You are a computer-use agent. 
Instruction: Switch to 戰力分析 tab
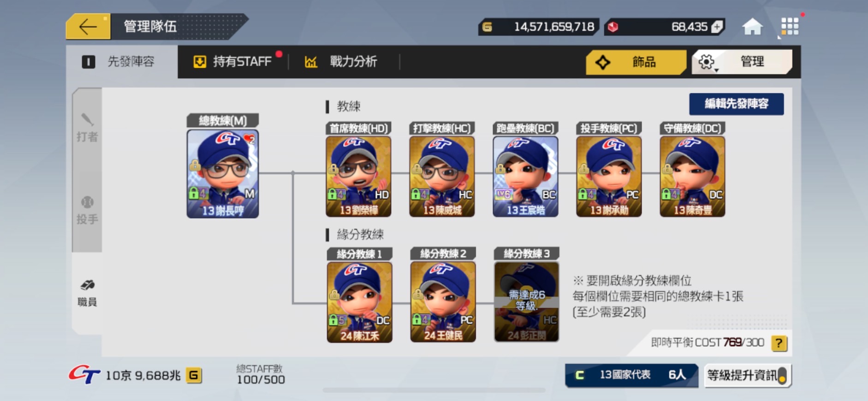[341, 61]
